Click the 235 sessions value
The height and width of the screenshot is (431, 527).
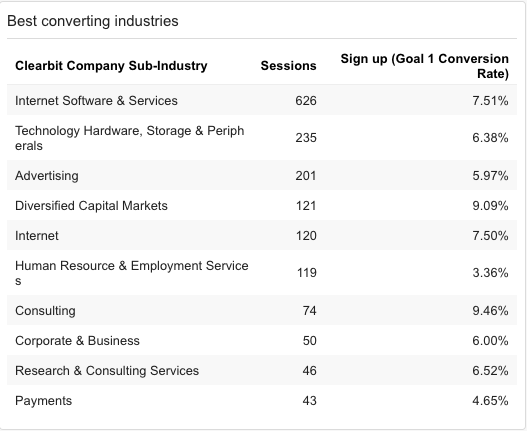pyautogui.click(x=306, y=138)
